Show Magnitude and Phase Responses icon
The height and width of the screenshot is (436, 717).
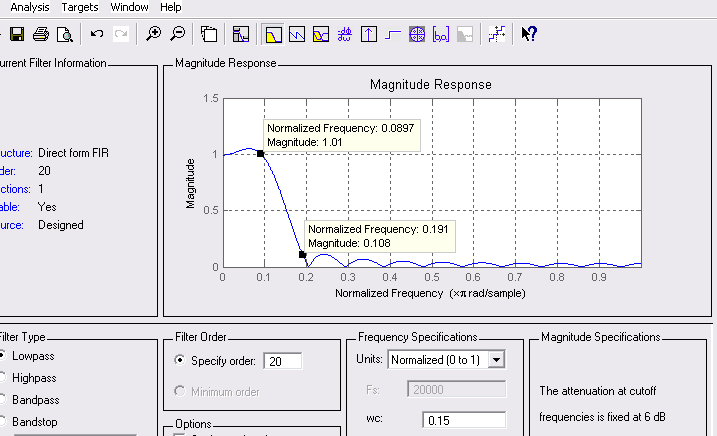(x=321, y=34)
